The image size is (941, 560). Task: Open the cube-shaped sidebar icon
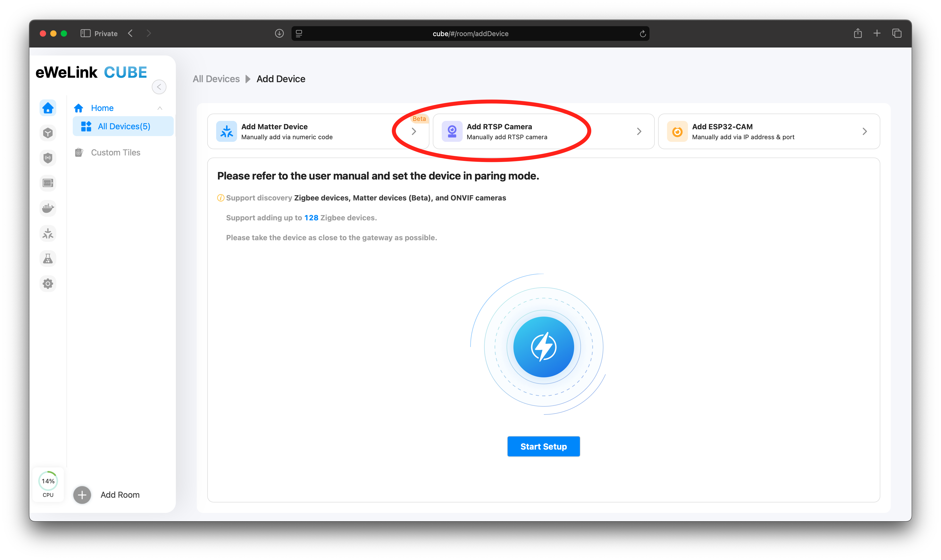48,133
